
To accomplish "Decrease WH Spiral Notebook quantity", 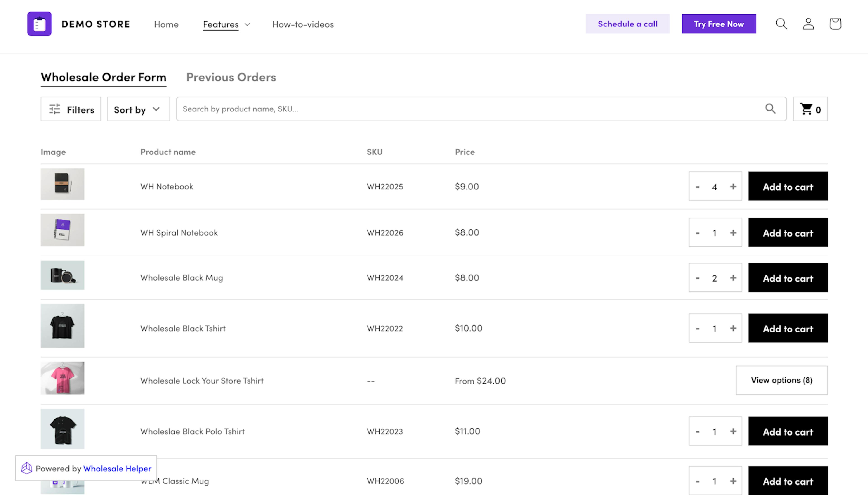I will (698, 233).
